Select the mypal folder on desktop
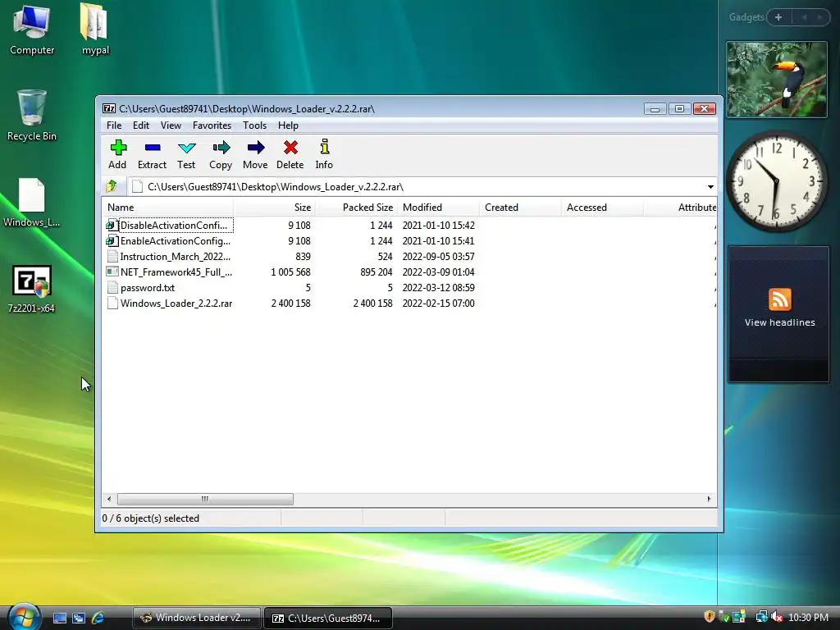840x630 pixels. pos(95,30)
